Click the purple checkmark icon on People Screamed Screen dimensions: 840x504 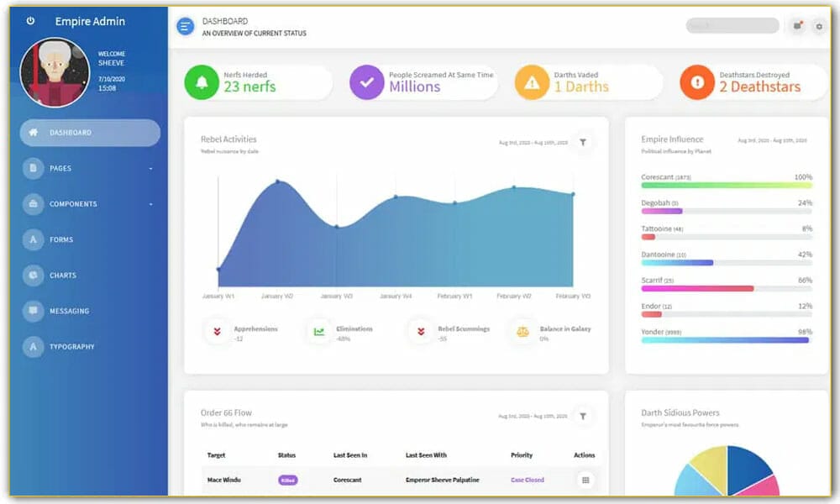click(366, 82)
